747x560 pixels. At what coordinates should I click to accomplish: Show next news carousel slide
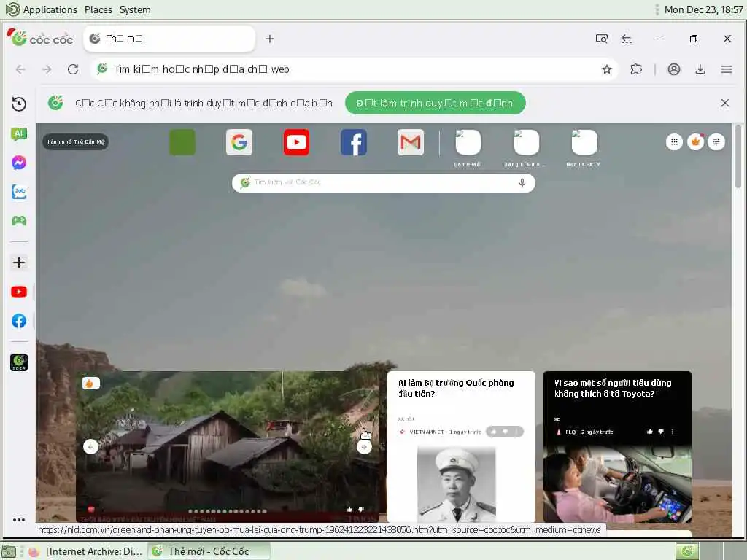364,447
